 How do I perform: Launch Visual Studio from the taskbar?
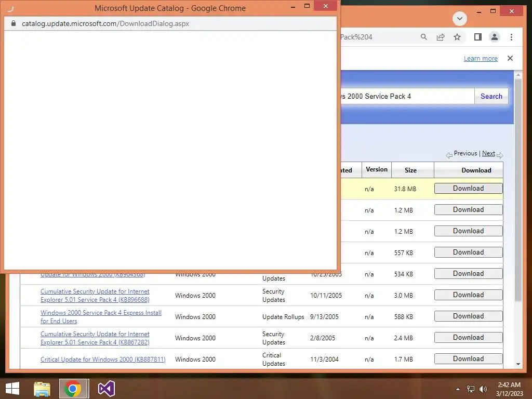(x=106, y=389)
